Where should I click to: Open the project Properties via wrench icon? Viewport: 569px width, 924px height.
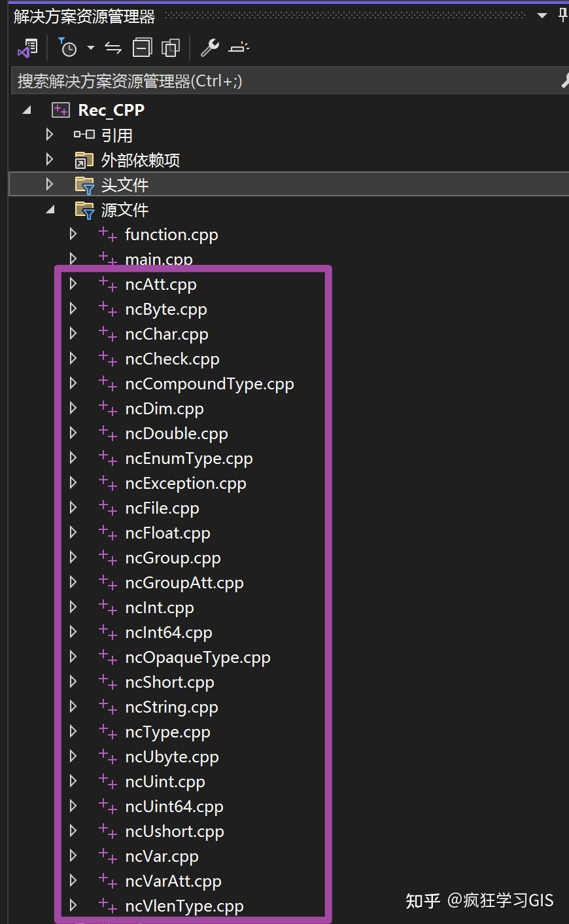[x=209, y=47]
